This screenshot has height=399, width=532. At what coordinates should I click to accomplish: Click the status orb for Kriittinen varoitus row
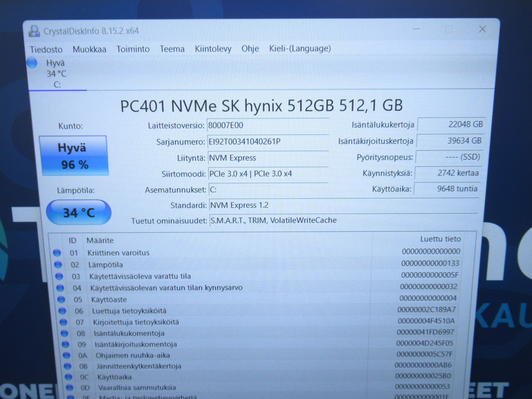coord(57,253)
